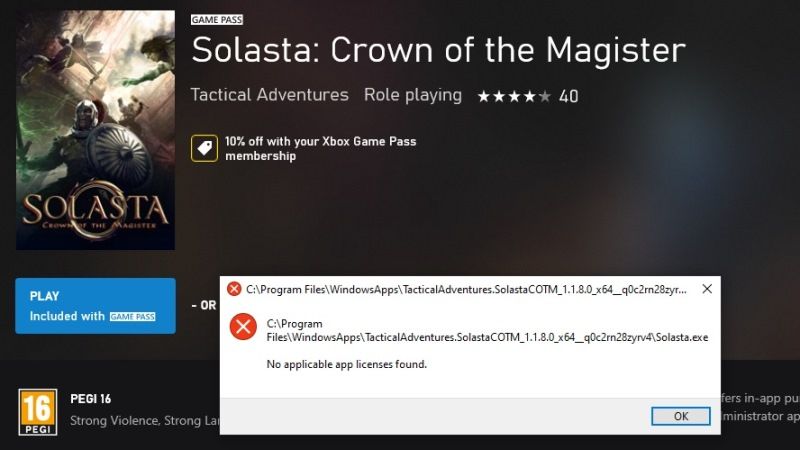Click the No applicable app licenses message

tap(346, 364)
